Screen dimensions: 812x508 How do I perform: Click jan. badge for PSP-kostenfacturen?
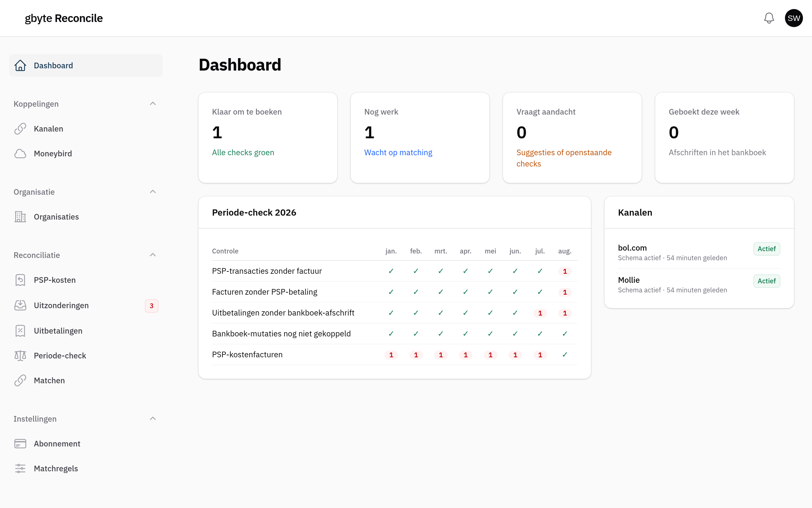(391, 355)
